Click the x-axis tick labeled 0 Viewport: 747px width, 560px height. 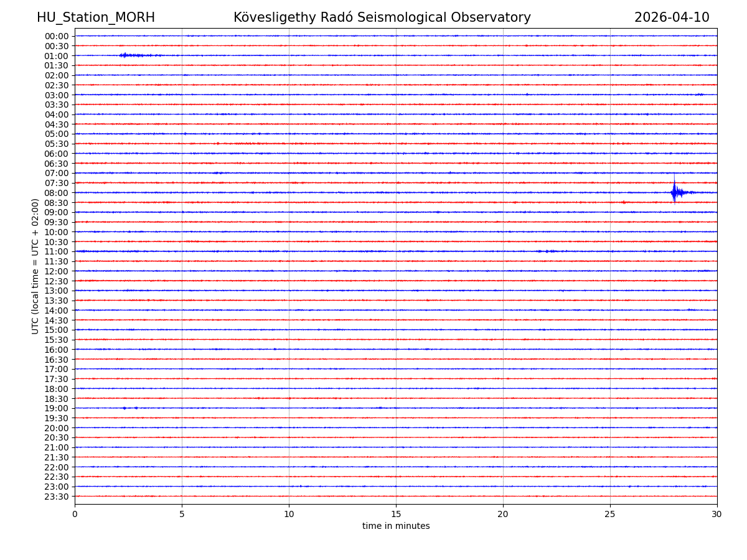[x=75, y=514]
